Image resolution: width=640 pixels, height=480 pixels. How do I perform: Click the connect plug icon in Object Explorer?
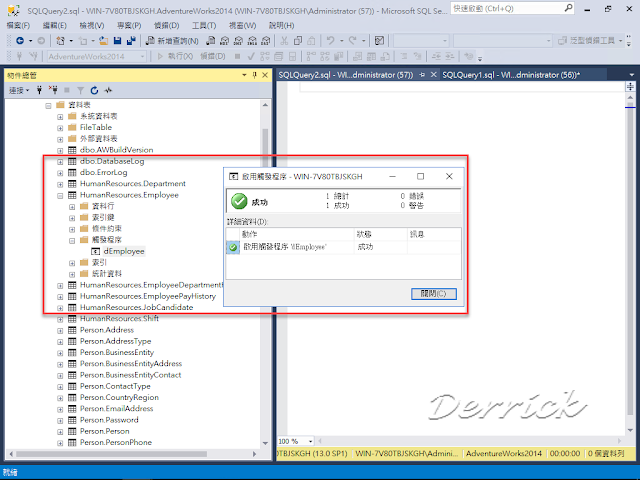coord(40,90)
